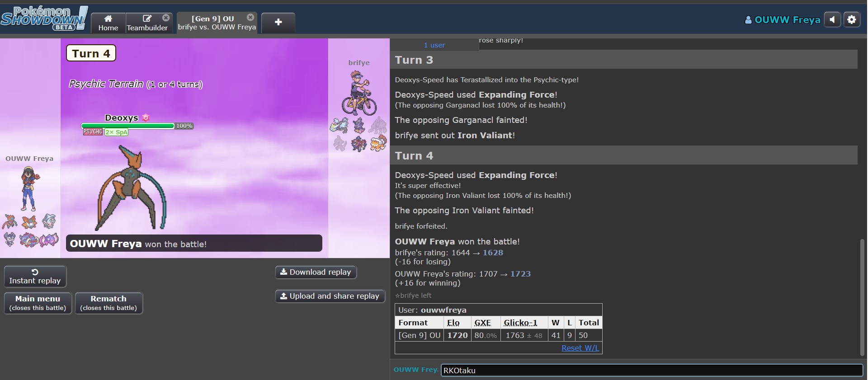Open the OUWW Freya username menu

pos(782,20)
